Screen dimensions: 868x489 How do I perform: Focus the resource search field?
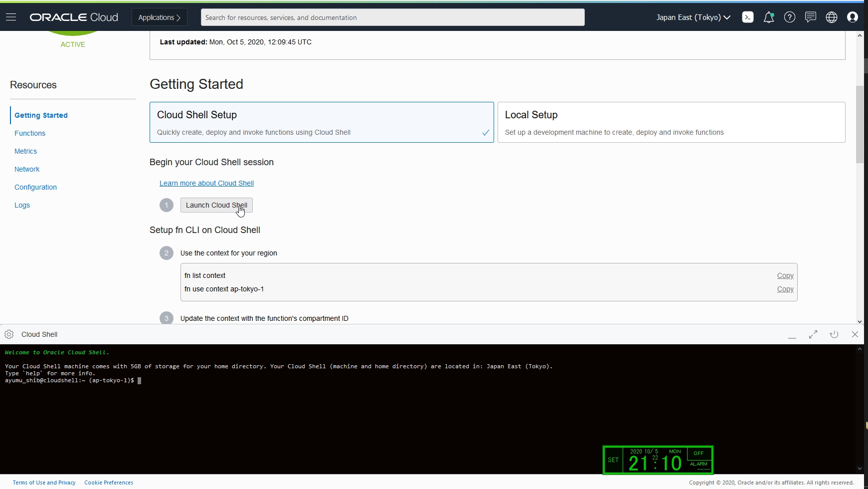[x=393, y=17]
